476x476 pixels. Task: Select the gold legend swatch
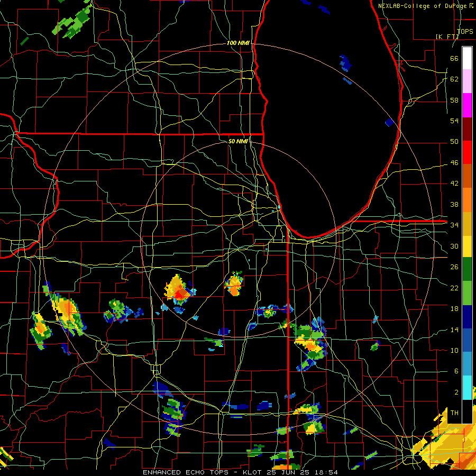467,224
